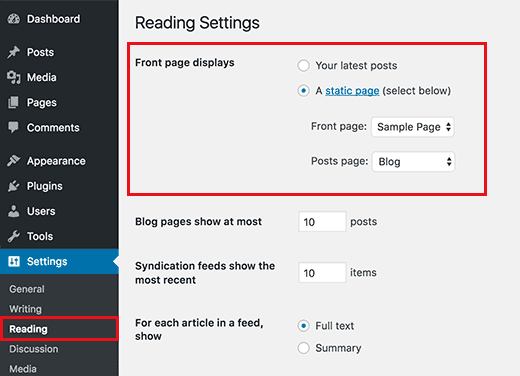
Task: Click the Appearance paintbrush icon
Action: pyautogui.click(x=14, y=161)
